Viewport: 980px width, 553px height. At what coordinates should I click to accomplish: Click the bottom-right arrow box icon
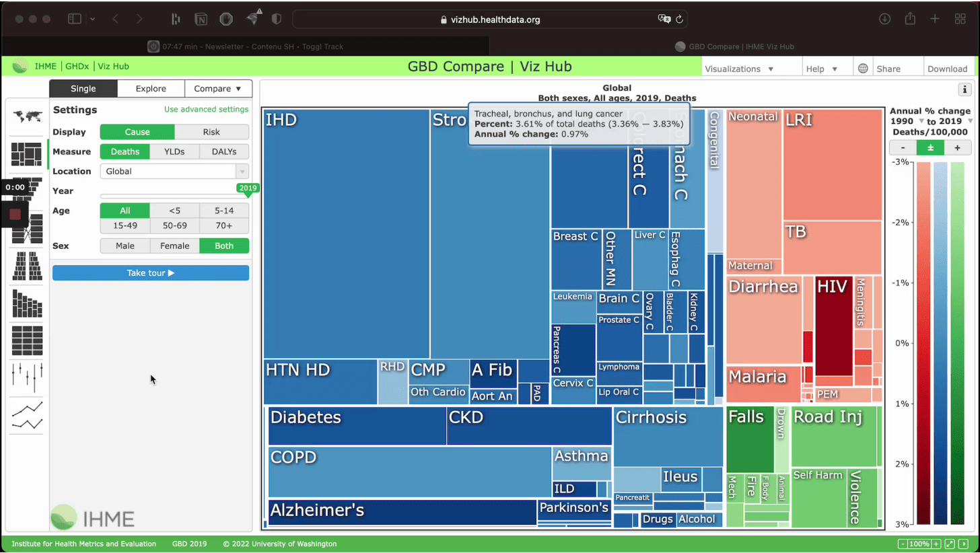963,544
